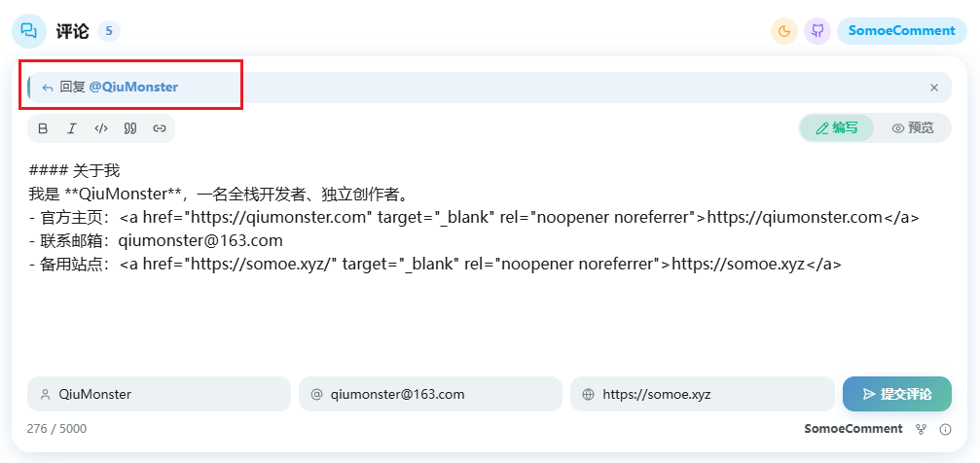The width and height of the screenshot is (980, 463).
Task: Apply bold formatting
Action: 43,128
